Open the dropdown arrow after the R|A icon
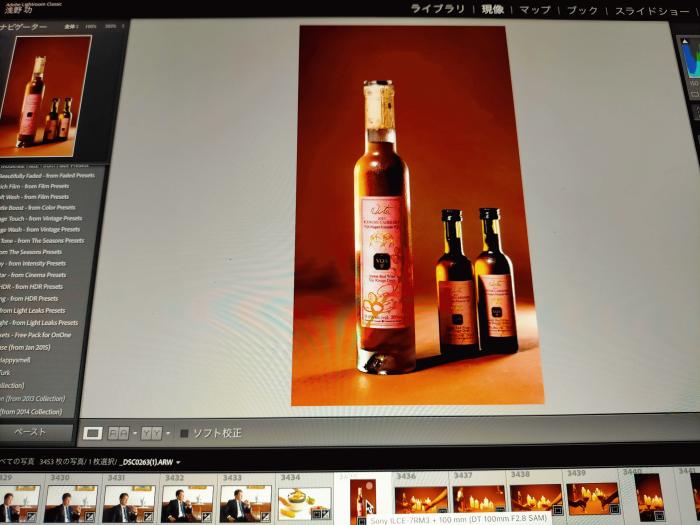Screen dimensions: 700x525 [135, 433]
